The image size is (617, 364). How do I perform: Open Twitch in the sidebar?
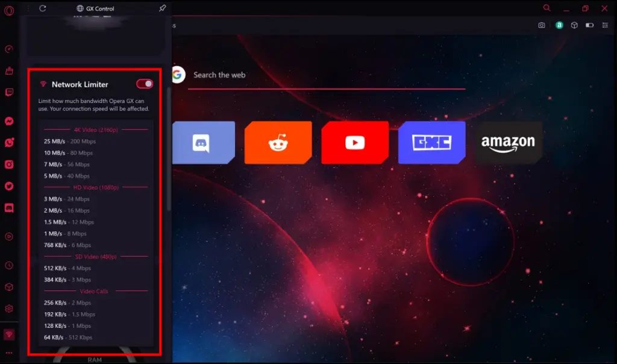pyautogui.click(x=9, y=92)
